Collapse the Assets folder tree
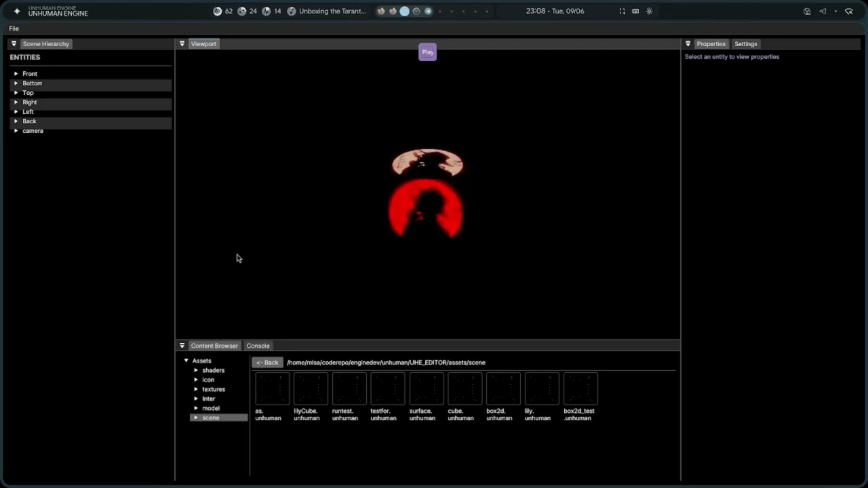 (186, 361)
